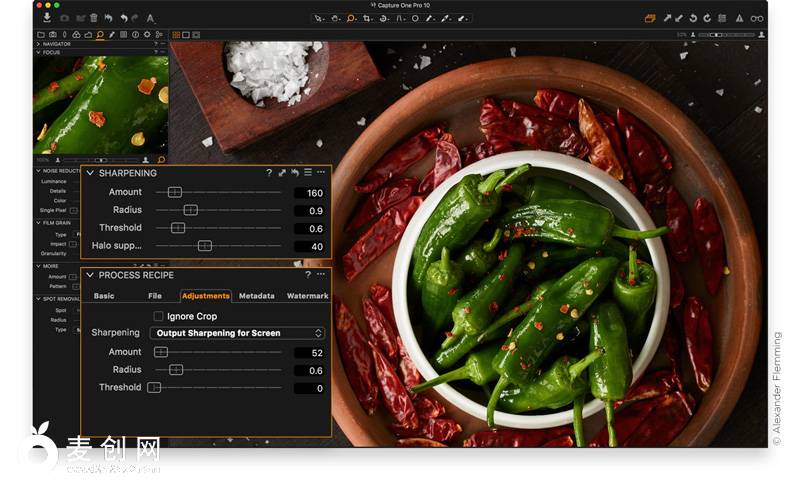Open the Capture camera tool tab

coord(53,35)
